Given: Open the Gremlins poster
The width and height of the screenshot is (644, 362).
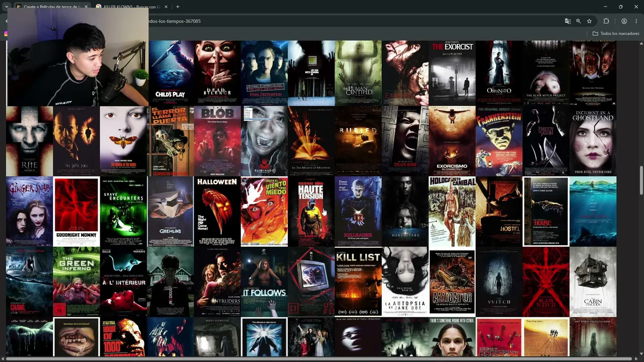Looking at the screenshot, I should click(x=170, y=212).
